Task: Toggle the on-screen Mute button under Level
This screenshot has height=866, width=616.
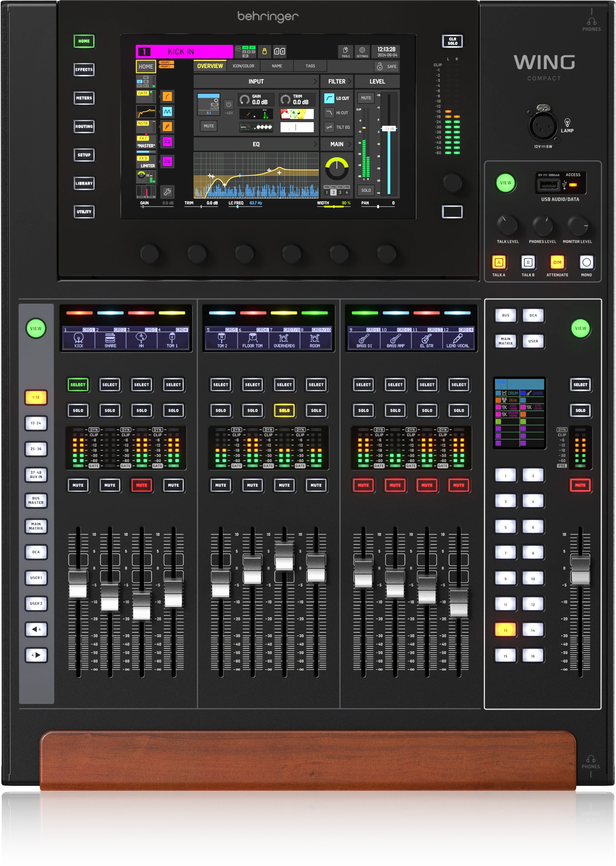Action: (366, 98)
